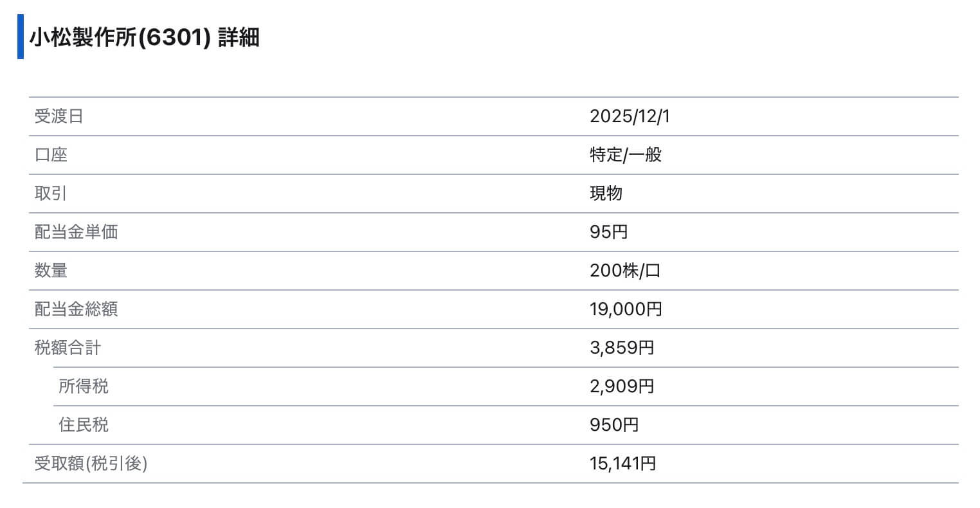Select the 2,909円 income tax value
Screen dimensions: 980x508
622,386
